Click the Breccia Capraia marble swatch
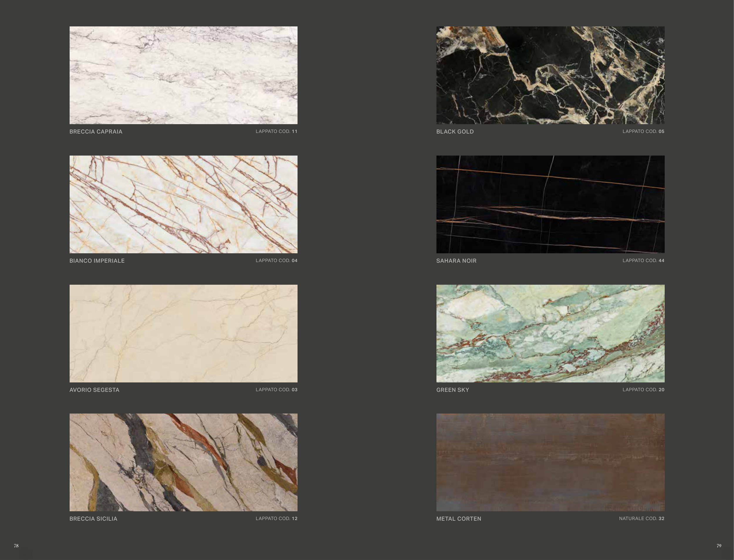 coord(183,75)
